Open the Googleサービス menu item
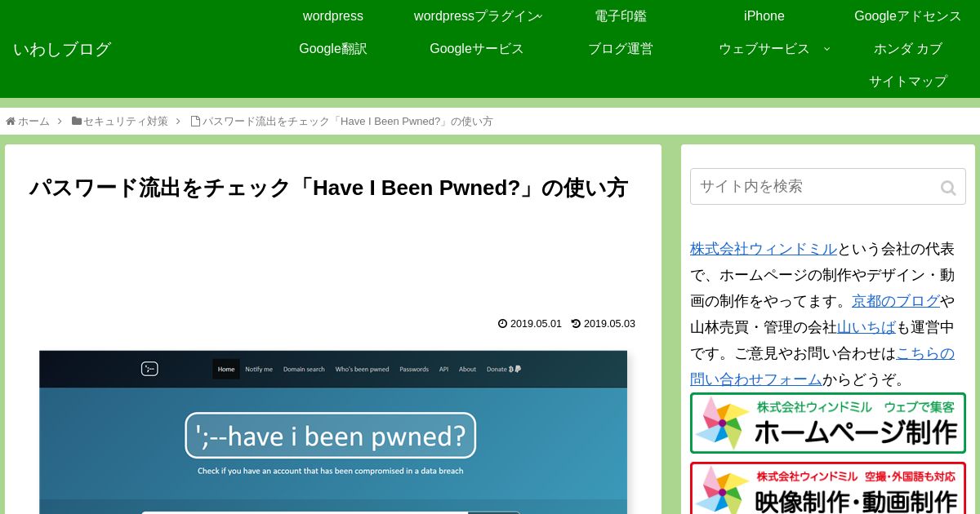Image resolution: width=980 pixels, height=514 pixels. [x=477, y=49]
